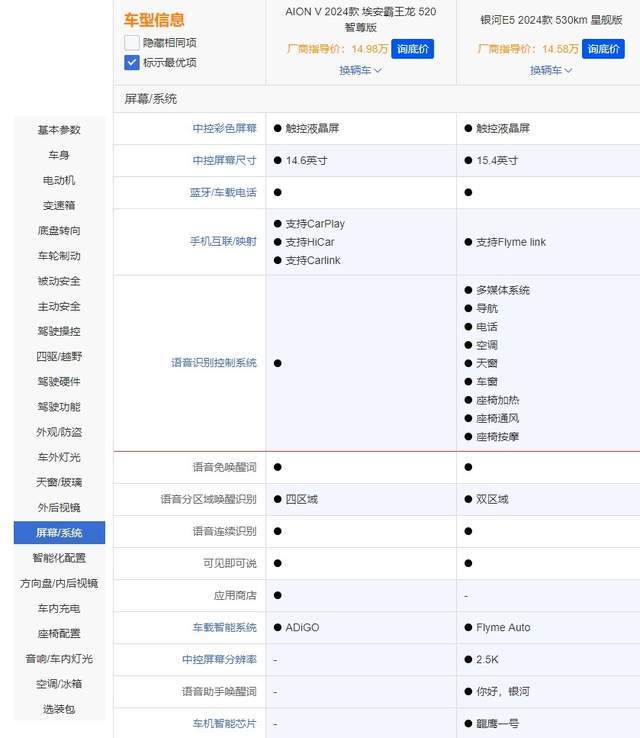Click 你好，银河 wake word value

[503, 691]
